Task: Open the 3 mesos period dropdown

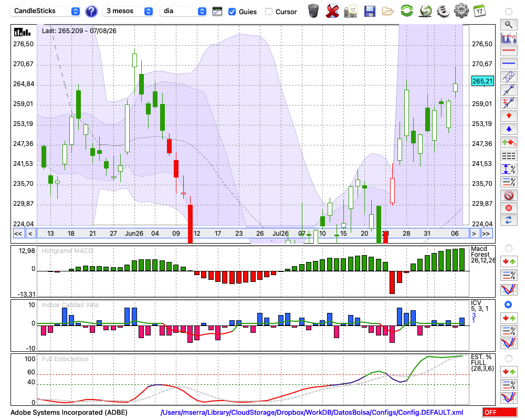Action: point(128,11)
